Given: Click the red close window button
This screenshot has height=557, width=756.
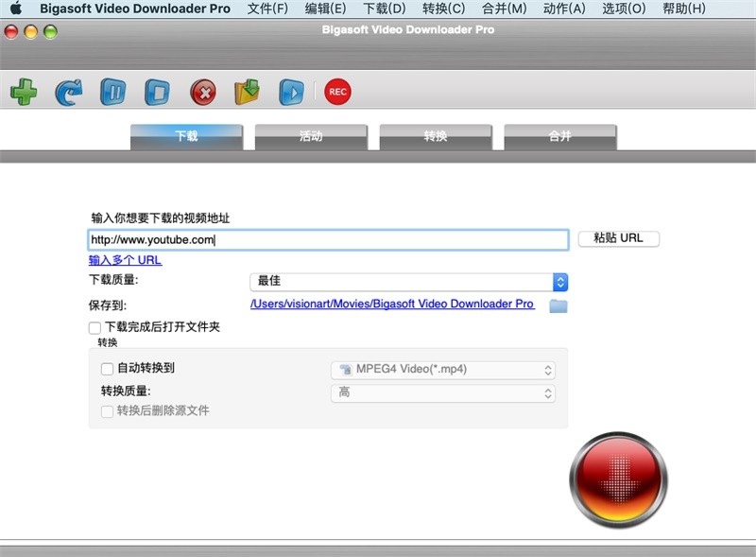Looking at the screenshot, I should pyautogui.click(x=11, y=32).
